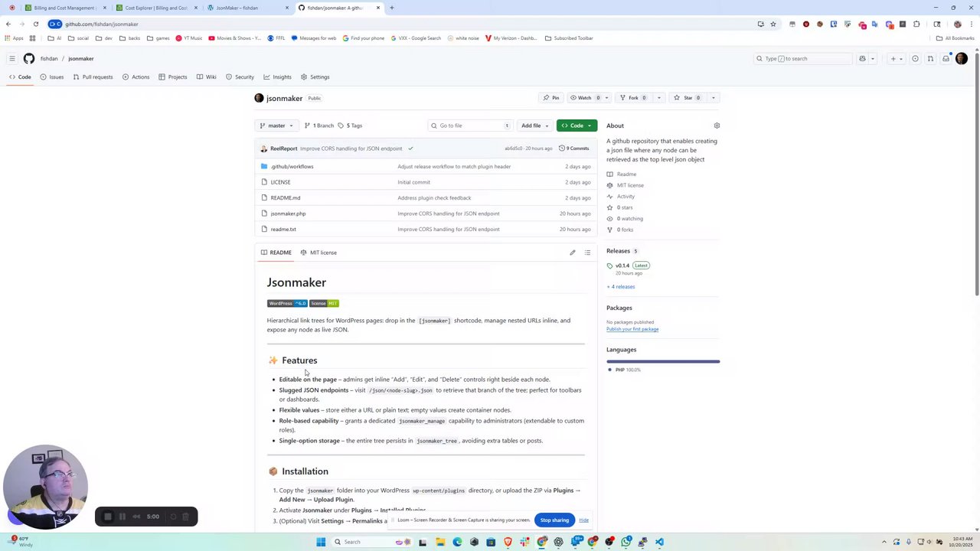Switch to the Issues tab
The width and height of the screenshot is (980, 551).
pyautogui.click(x=52, y=77)
